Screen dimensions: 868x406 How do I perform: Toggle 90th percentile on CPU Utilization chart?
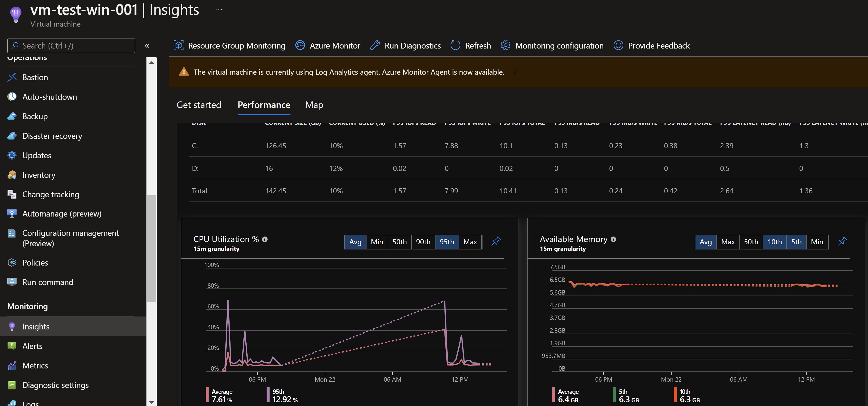tap(423, 242)
